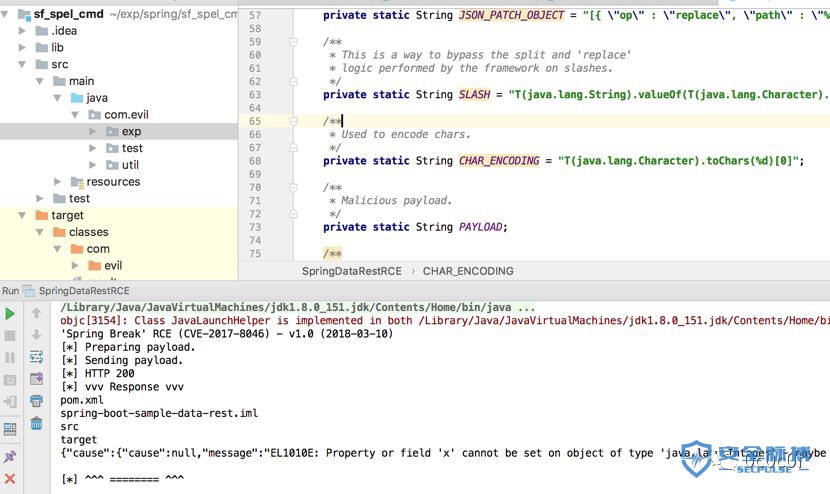Click the SpringDataRestRCE breadcrumb
This screenshot has height=494, width=830.
351,271
